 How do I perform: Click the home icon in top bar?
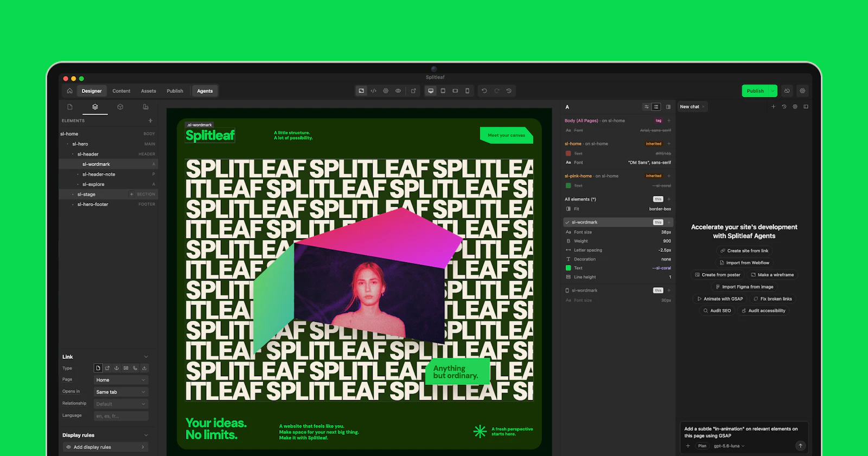[x=69, y=91]
